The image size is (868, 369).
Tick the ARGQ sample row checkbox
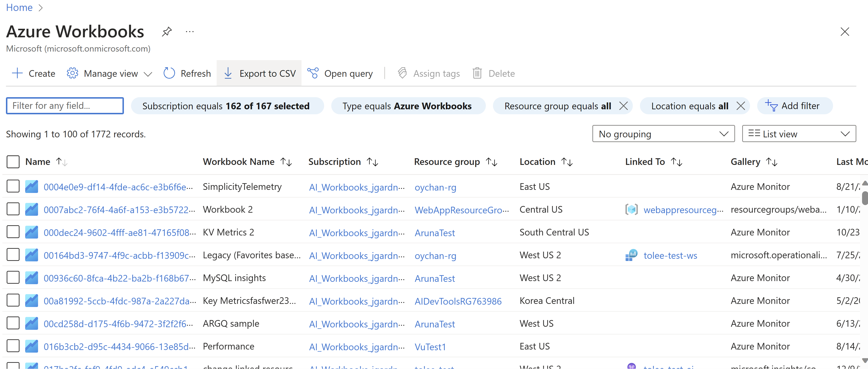point(13,323)
